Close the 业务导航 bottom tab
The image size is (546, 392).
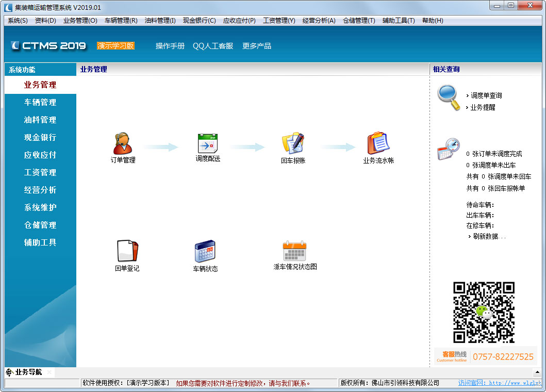(49, 372)
